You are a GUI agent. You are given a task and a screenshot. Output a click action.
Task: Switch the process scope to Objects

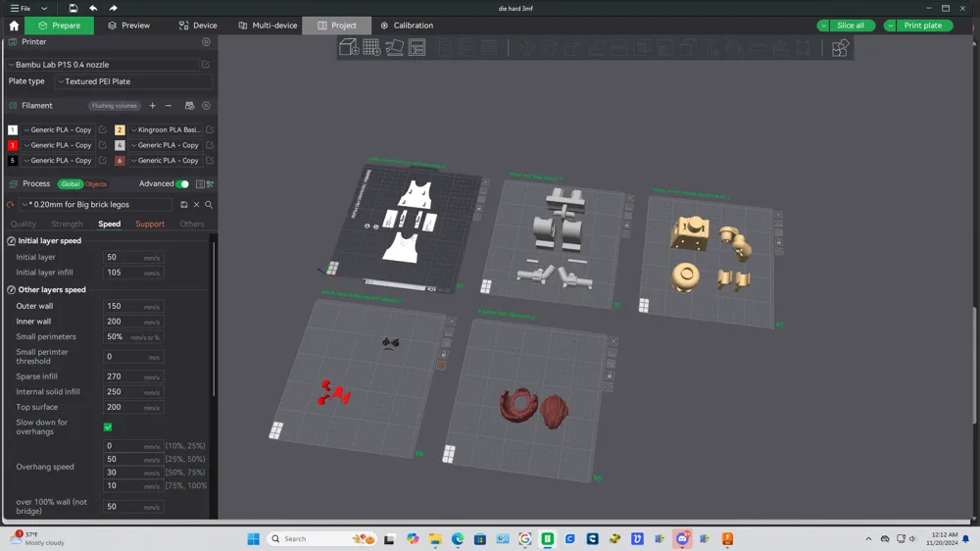pos(96,184)
